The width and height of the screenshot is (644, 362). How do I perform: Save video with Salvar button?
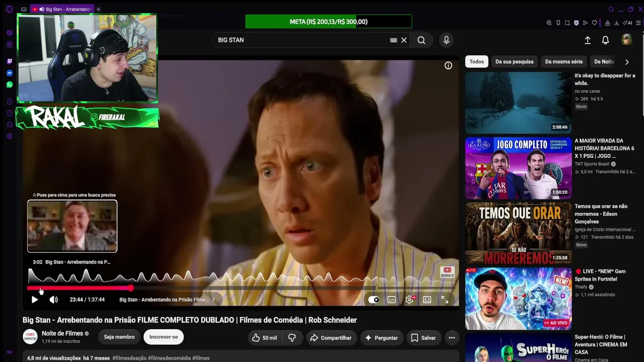(x=423, y=338)
